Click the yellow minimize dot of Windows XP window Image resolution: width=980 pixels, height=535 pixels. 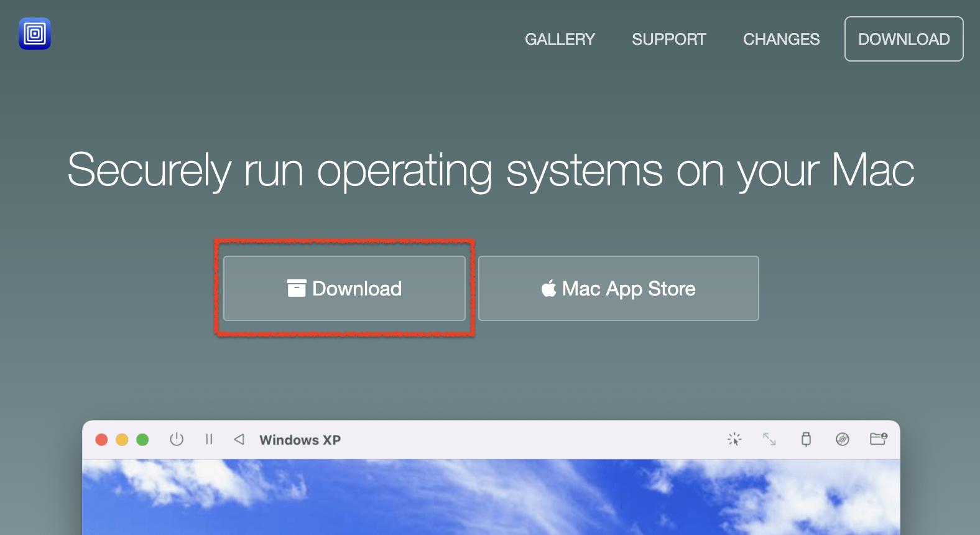coord(122,440)
